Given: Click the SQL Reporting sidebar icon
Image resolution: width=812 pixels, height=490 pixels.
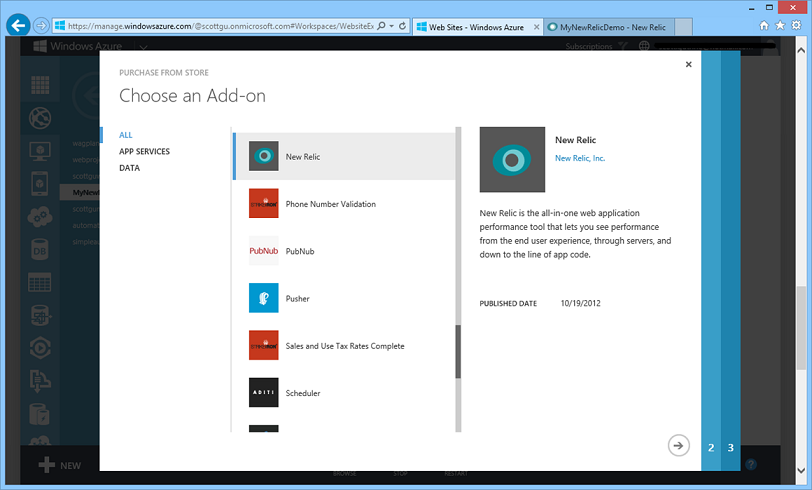Looking at the screenshot, I should 40,315.
